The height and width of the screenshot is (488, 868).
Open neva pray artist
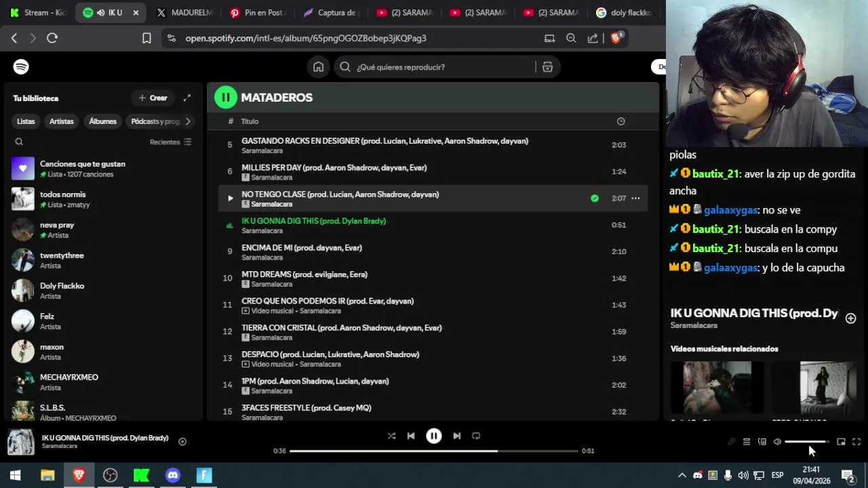coord(104,230)
